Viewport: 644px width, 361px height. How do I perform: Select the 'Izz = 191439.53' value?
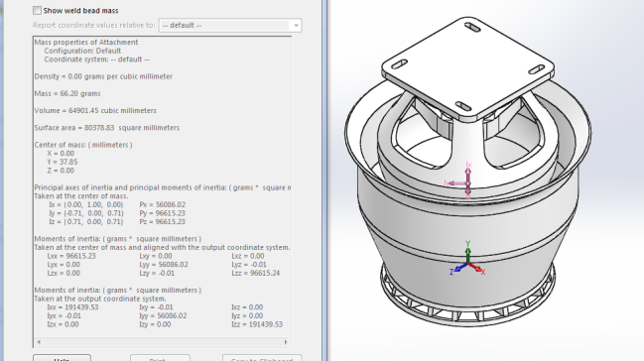click(x=257, y=324)
